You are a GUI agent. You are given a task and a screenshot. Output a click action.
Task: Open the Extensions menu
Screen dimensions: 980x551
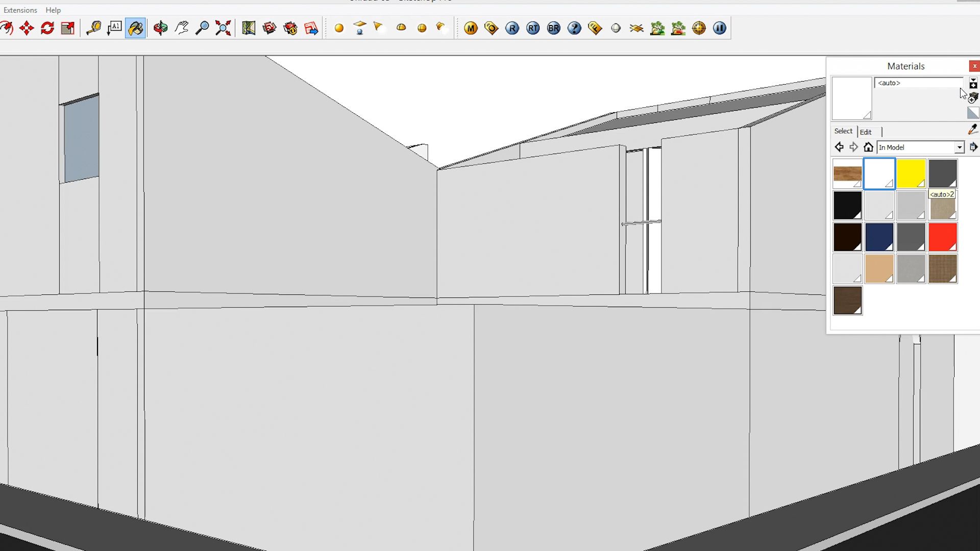tap(20, 10)
